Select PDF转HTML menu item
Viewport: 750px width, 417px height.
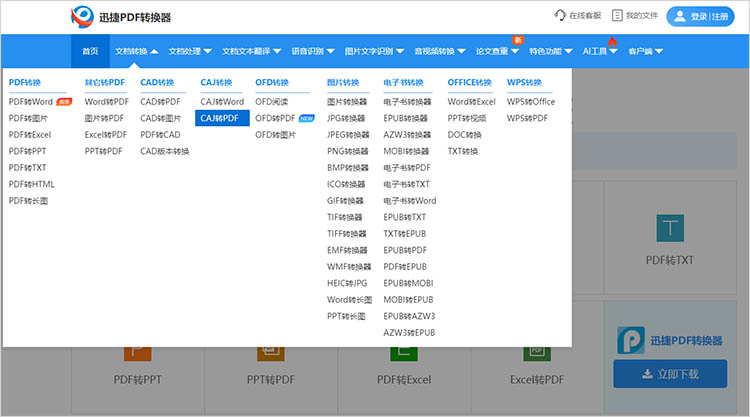click(32, 184)
